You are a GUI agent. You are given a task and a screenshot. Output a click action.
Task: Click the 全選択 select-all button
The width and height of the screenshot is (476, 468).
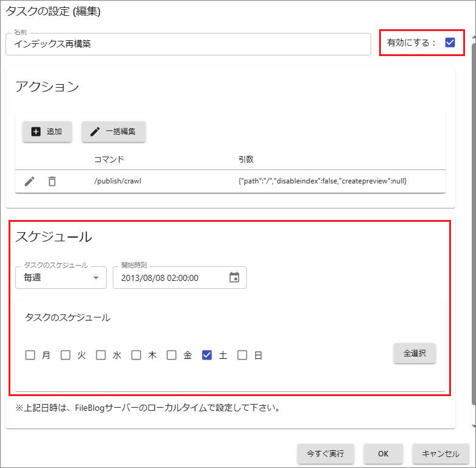(414, 353)
